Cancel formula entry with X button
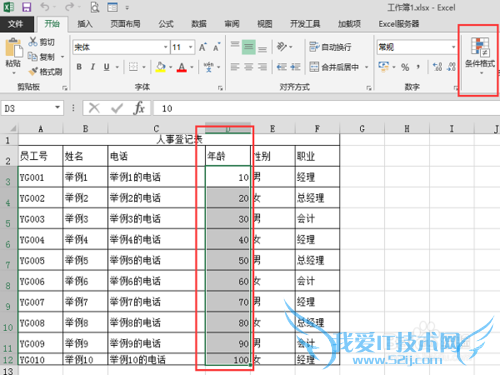The height and width of the screenshot is (375, 500). pos(94,108)
